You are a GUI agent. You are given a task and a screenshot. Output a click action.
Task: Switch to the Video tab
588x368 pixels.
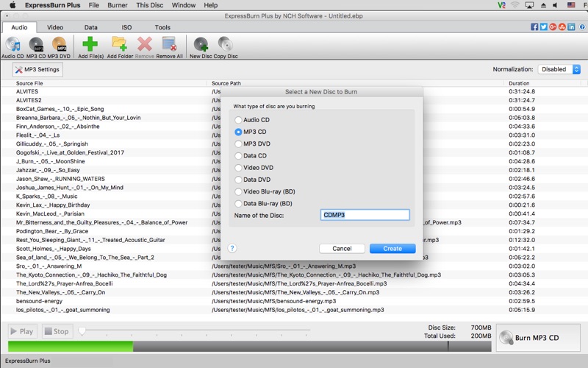click(55, 27)
